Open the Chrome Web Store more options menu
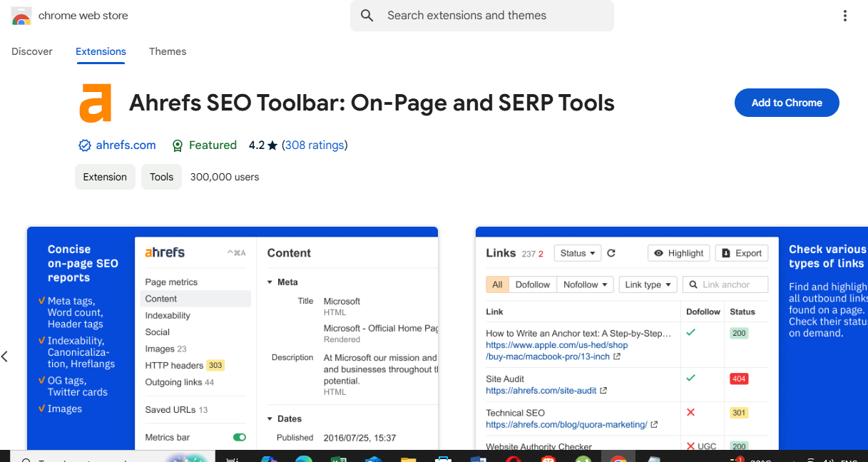Viewport: 868px width, 462px height. [x=844, y=15]
